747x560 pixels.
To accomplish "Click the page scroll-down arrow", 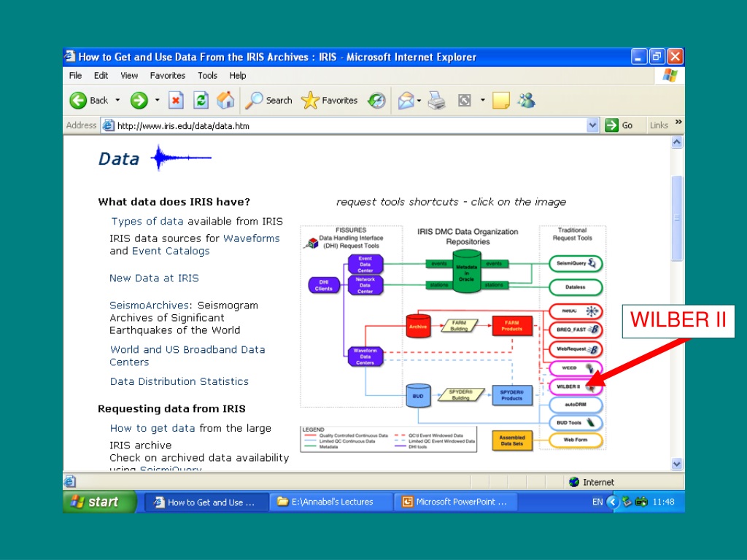I will coord(677,464).
